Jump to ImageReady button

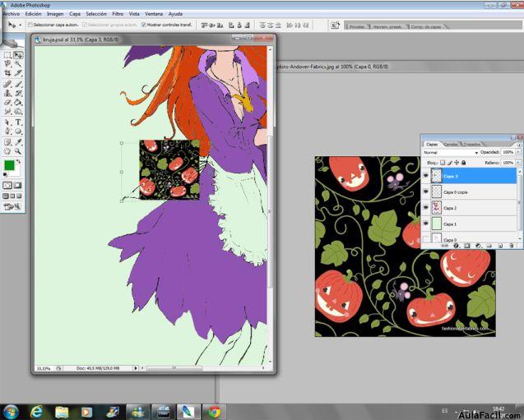point(12,206)
